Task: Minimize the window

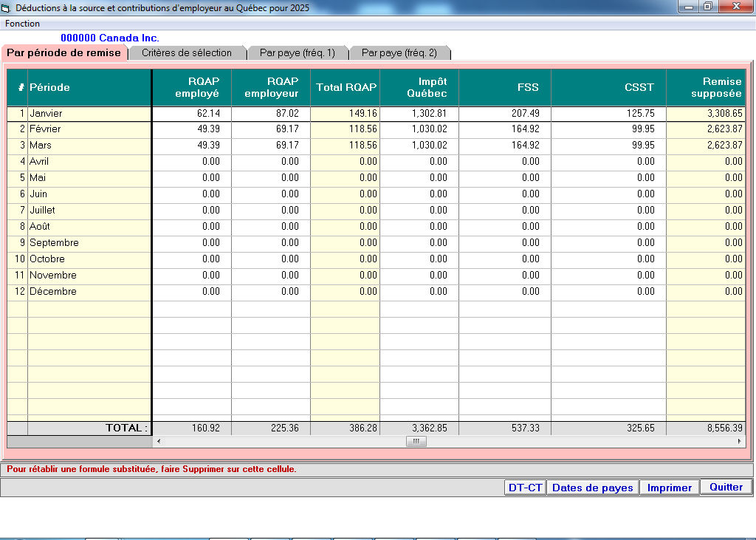Action: [x=690, y=7]
